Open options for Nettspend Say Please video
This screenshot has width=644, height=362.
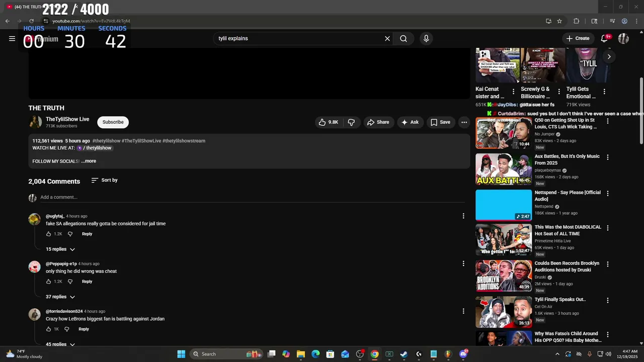(x=607, y=193)
